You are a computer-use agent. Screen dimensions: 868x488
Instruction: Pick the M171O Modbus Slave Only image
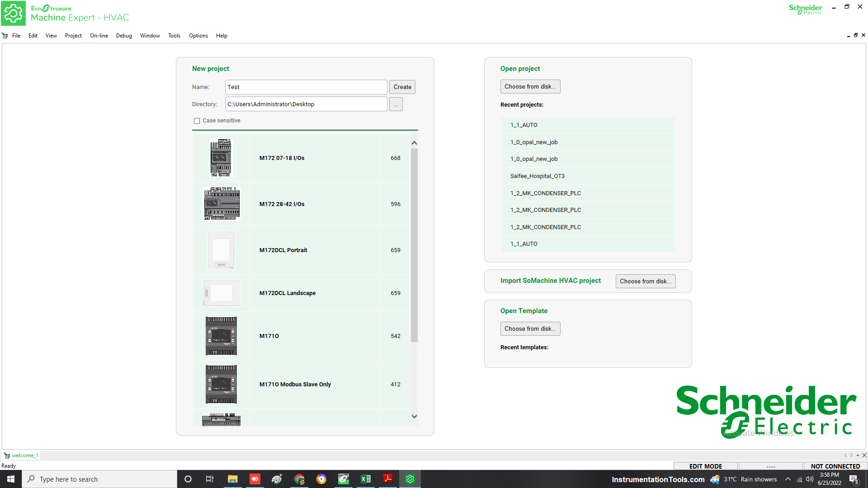tap(221, 384)
